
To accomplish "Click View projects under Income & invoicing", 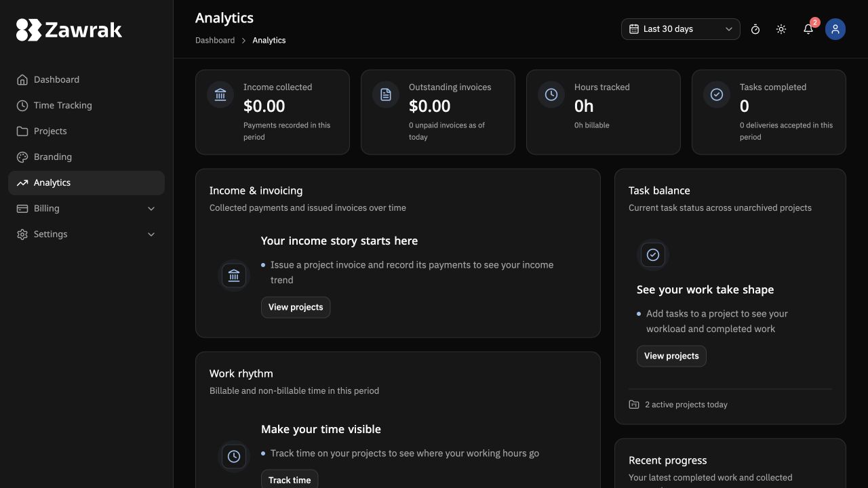I will [296, 307].
